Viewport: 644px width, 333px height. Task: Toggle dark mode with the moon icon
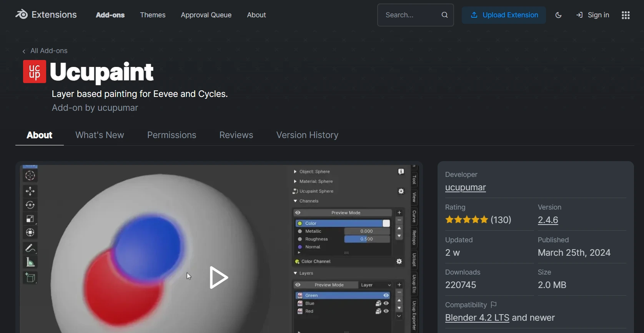559,15
